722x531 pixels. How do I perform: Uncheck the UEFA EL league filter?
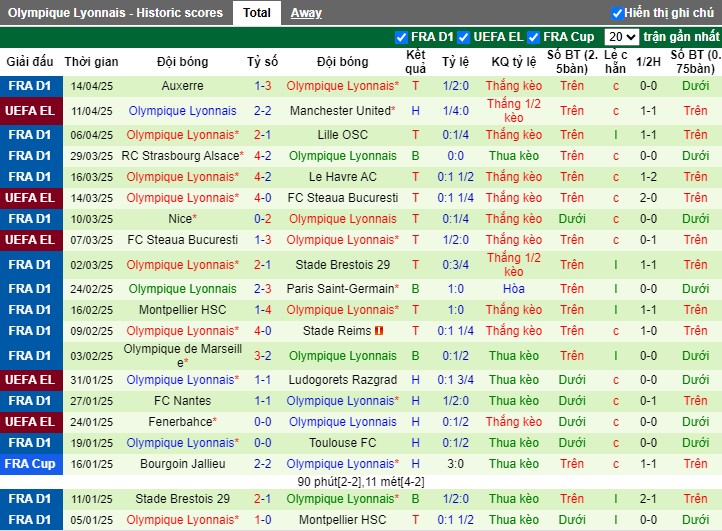463,37
